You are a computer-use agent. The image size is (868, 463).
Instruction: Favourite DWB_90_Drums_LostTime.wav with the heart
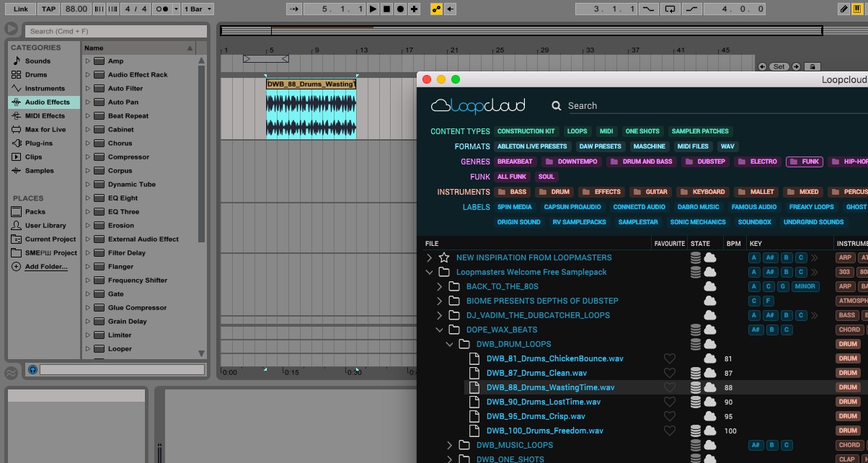[670, 402]
